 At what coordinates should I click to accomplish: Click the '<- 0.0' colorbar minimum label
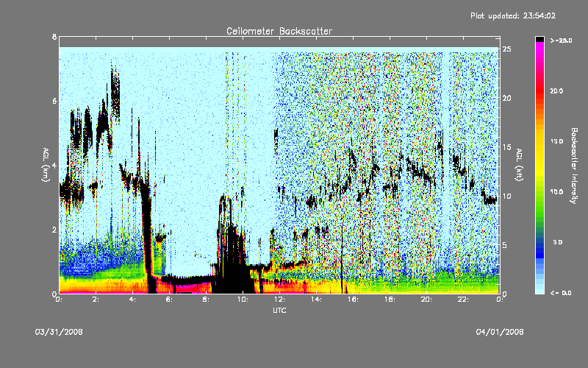(561, 292)
